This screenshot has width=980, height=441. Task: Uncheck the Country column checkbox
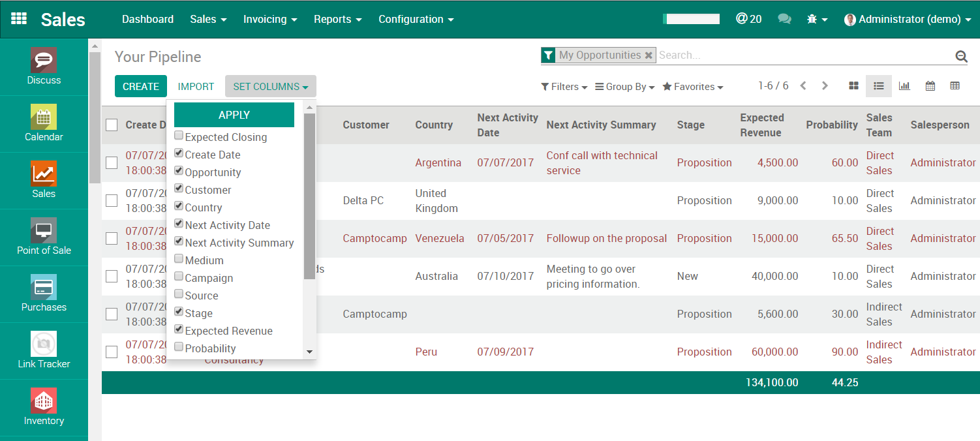pyautogui.click(x=179, y=207)
